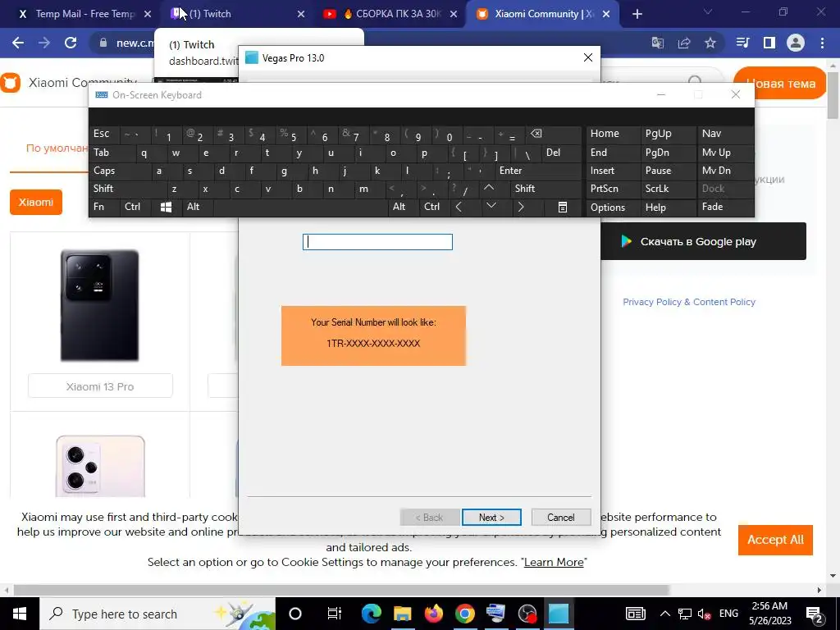840x630 pixels.
Task: Toggle ScrLk on the On-Screen Keyboard
Action: click(669, 189)
